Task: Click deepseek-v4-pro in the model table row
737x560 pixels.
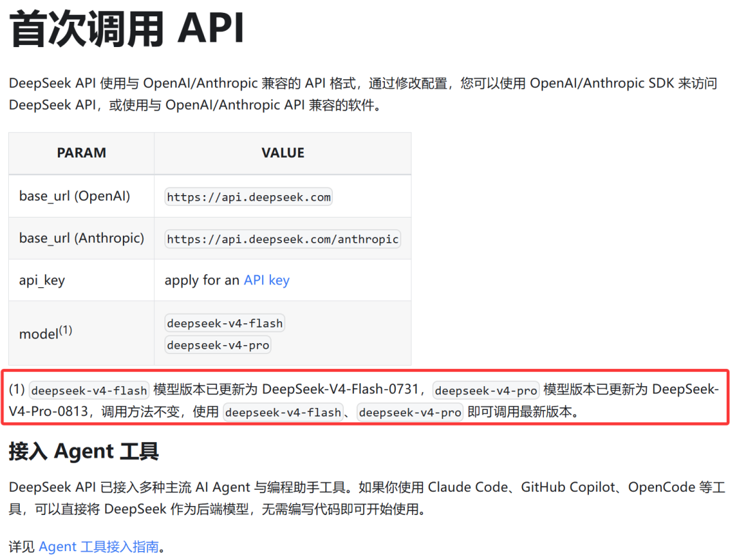Action: pos(218,345)
